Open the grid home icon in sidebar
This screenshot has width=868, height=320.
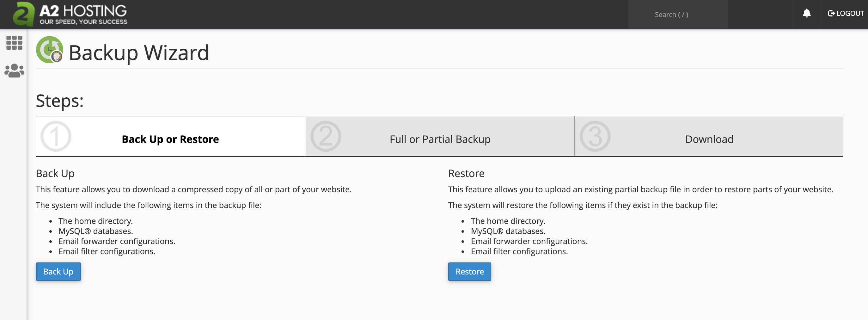(14, 43)
